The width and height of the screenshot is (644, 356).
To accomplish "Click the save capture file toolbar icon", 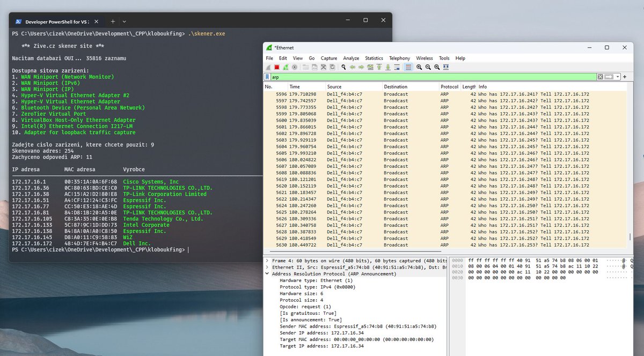I will tap(313, 67).
